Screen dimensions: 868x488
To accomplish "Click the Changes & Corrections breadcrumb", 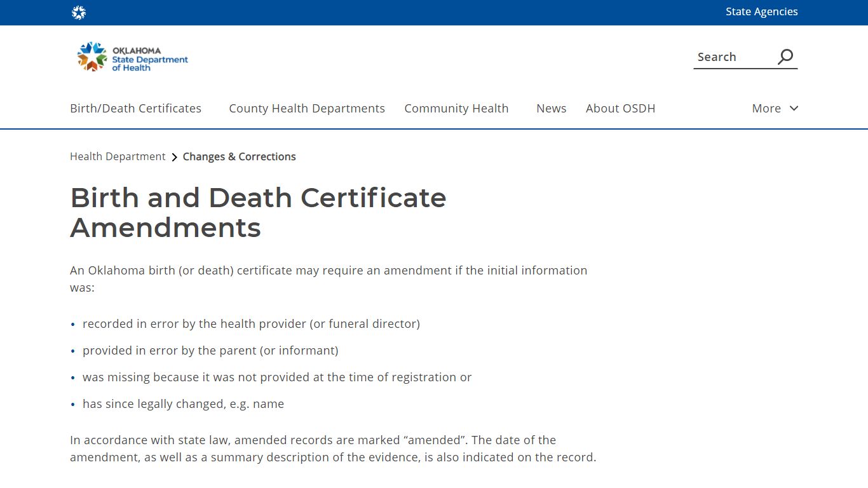I will click(239, 156).
